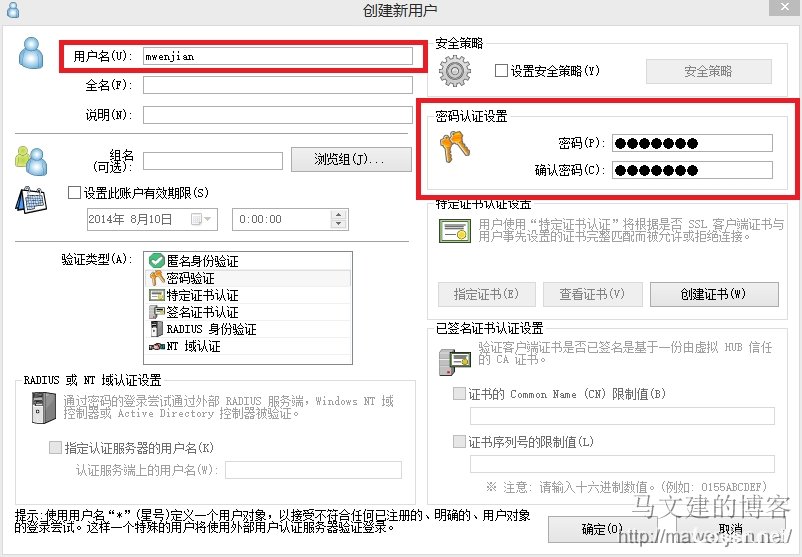Select NT 域认证 authentication type
Viewport: 802px width, 557px height.
[x=249, y=346]
